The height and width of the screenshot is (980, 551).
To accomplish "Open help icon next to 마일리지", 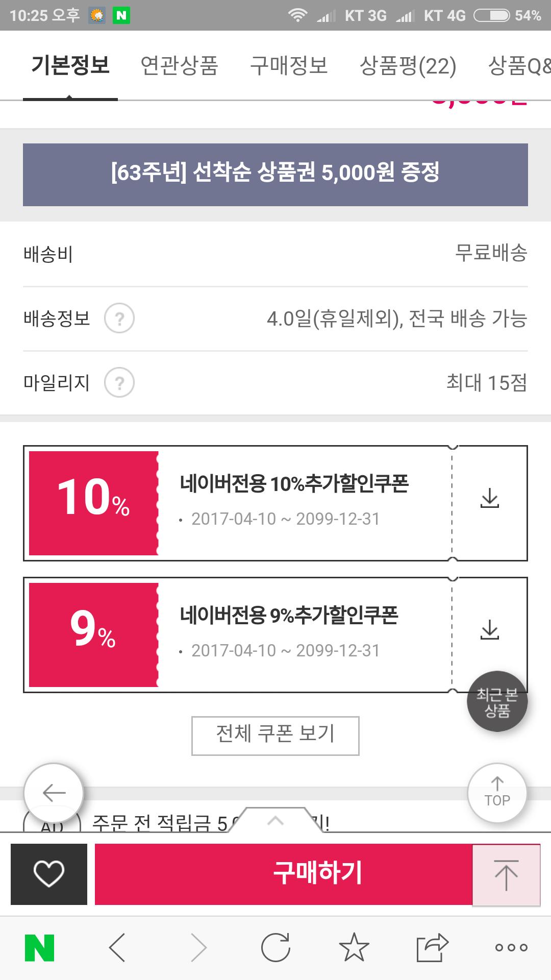I will 119,383.
